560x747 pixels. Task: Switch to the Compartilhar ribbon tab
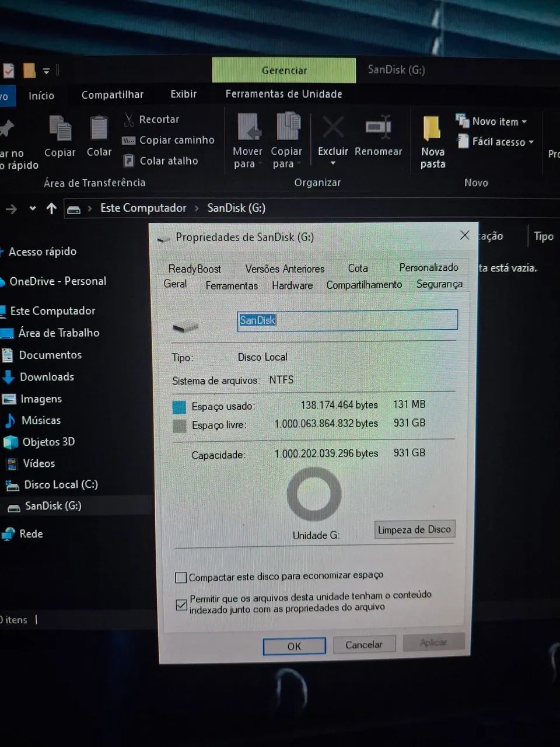[112, 95]
